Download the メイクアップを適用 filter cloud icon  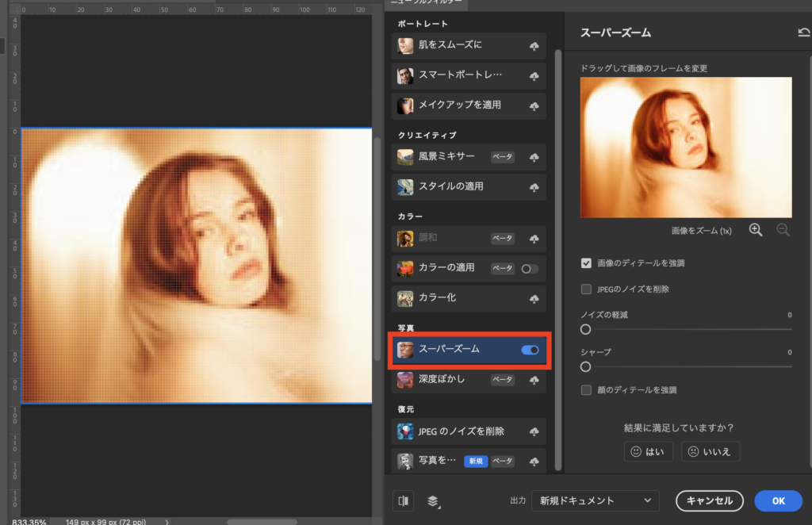click(534, 105)
